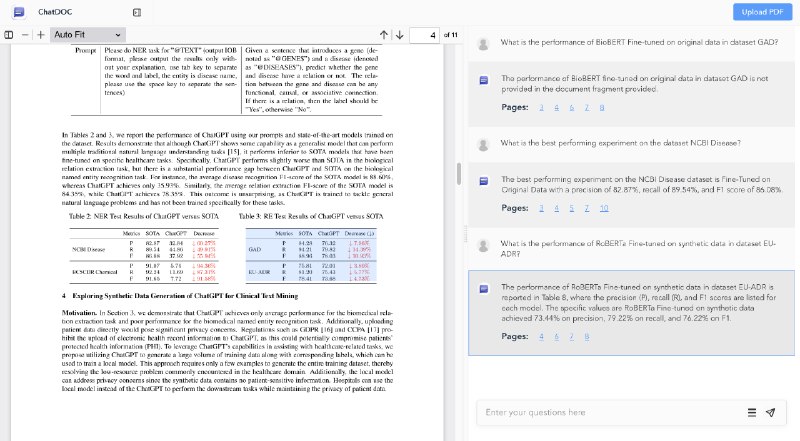Click the 'of 11' page count text
Viewport: 800px width, 441px height.
pos(451,35)
